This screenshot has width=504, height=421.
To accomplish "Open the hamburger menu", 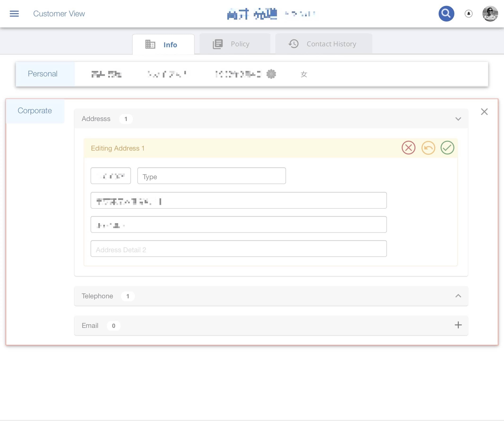I will coord(14,14).
